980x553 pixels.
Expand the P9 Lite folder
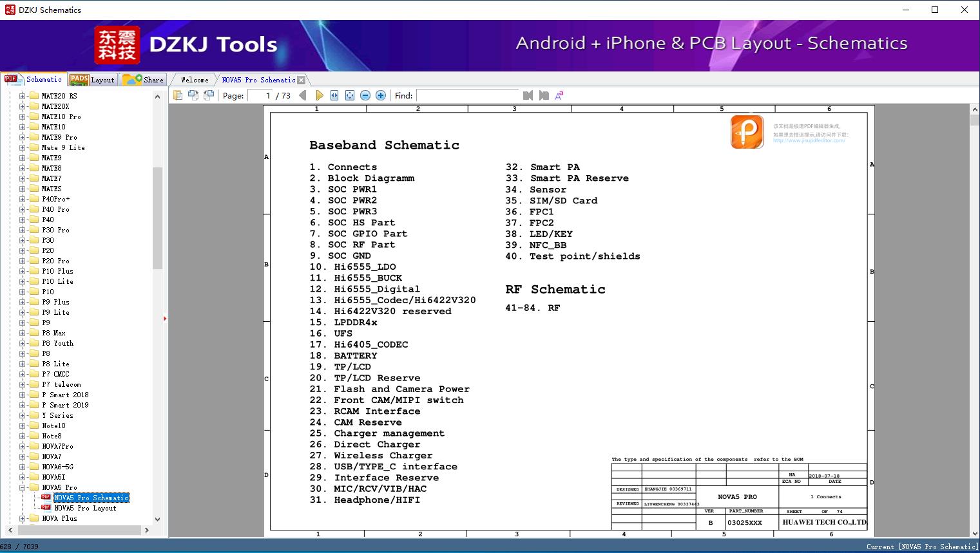[23, 312]
